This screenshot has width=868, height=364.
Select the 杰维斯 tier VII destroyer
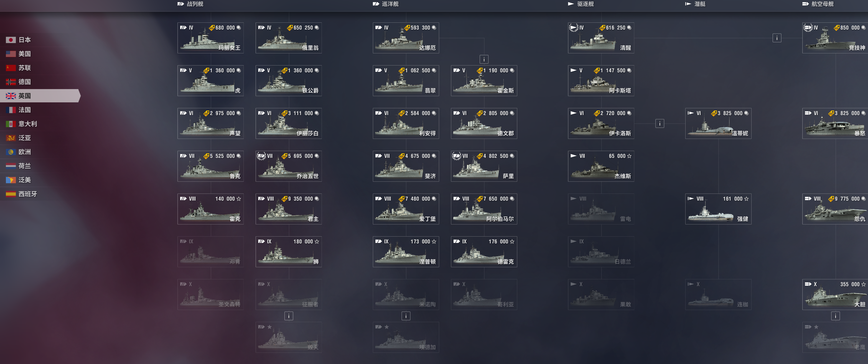[x=601, y=166]
